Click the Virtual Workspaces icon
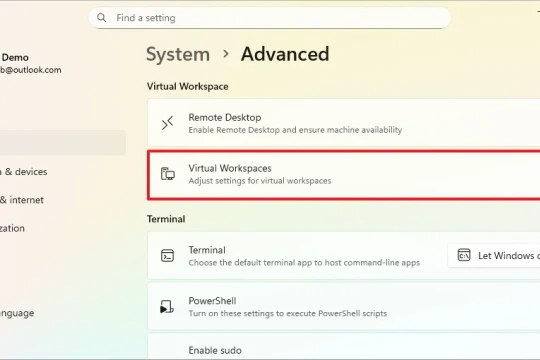Viewport: 540px width, 360px height. pyautogui.click(x=168, y=174)
